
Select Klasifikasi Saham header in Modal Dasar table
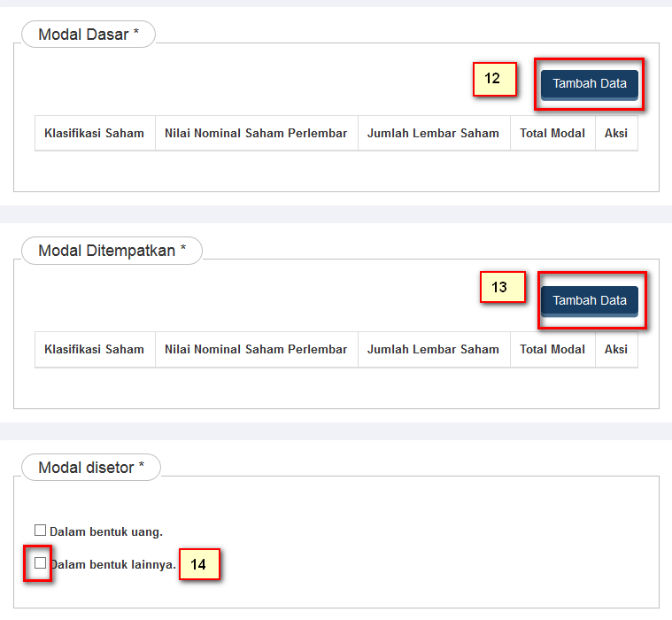point(94,134)
